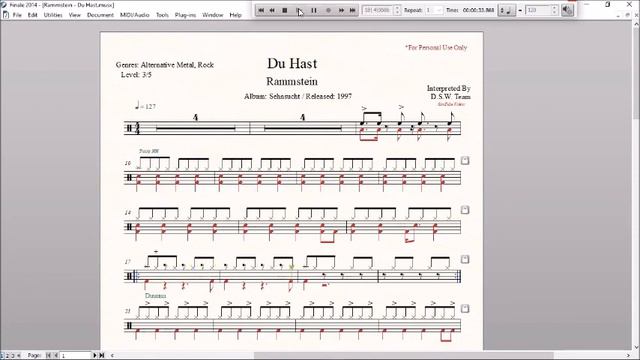Click the staff system handle at measure 21
The height and width of the screenshot is (360, 640).
coord(465,309)
